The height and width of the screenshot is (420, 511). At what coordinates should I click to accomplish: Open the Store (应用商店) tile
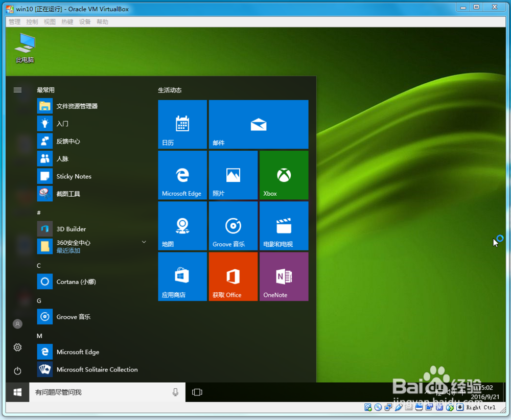pos(182,276)
